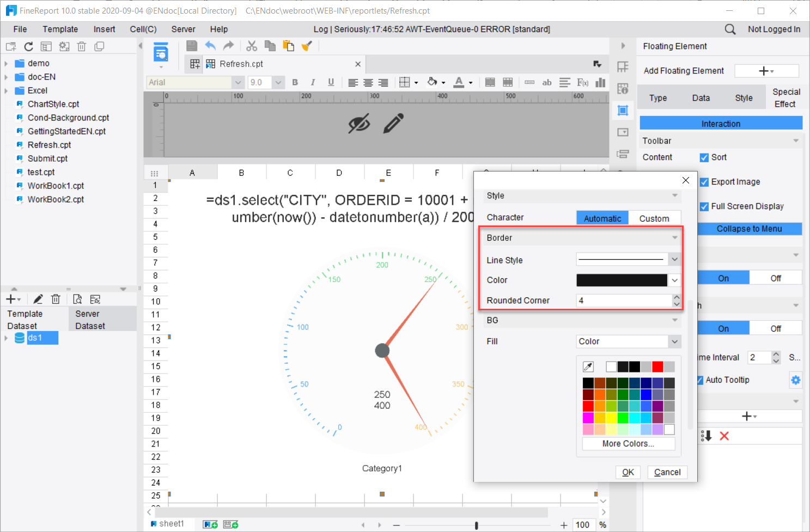Click the search magnifier icon in the menu bar
This screenshot has height=532, width=810.
[730, 29]
